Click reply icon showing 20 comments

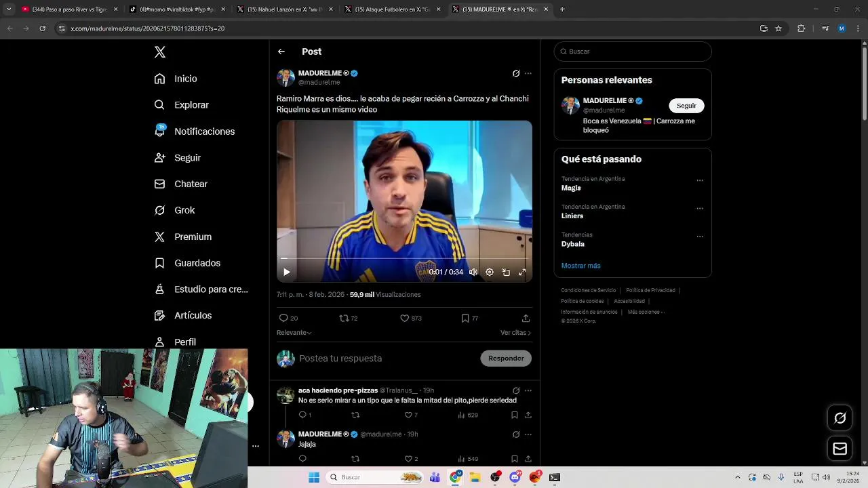288,318
